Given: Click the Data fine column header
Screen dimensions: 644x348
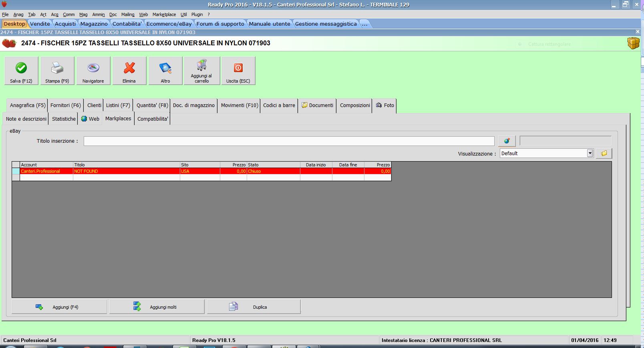Looking at the screenshot, I should tap(348, 165).
